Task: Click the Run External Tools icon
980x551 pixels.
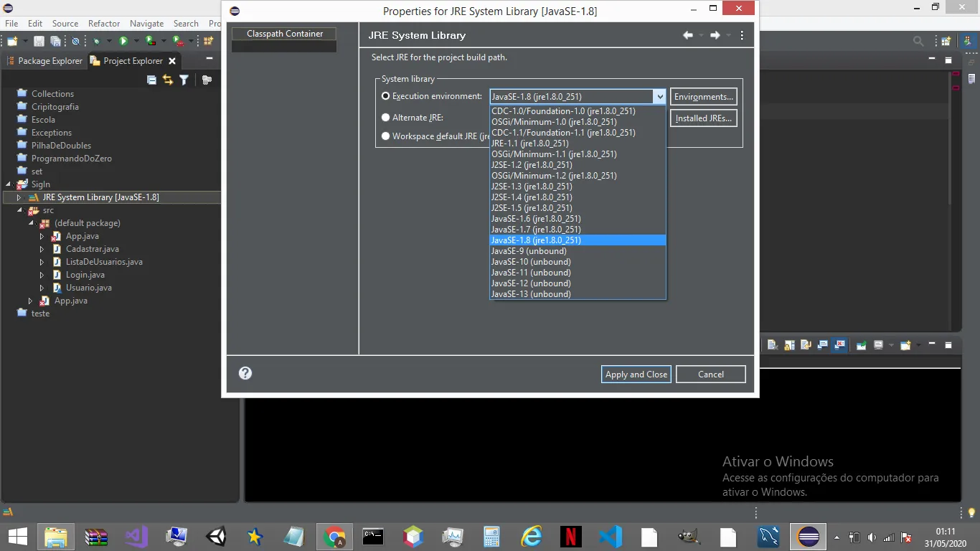Action: pyautogui.click(x=177, y=42)
